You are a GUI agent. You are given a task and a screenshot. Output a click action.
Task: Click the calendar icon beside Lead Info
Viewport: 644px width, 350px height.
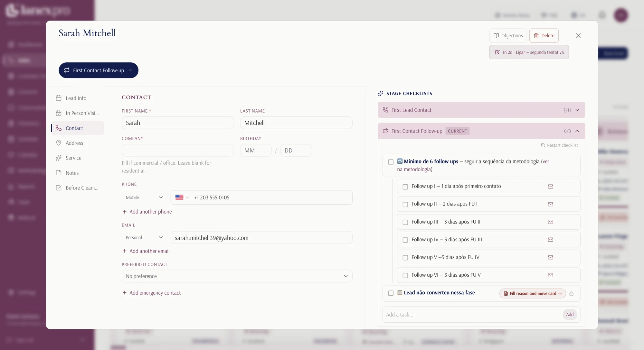click(x=59, y=98)
